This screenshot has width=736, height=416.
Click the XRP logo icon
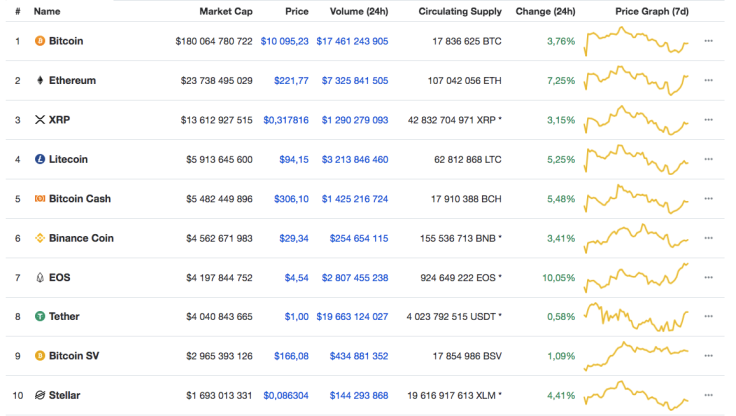[40, 120]
